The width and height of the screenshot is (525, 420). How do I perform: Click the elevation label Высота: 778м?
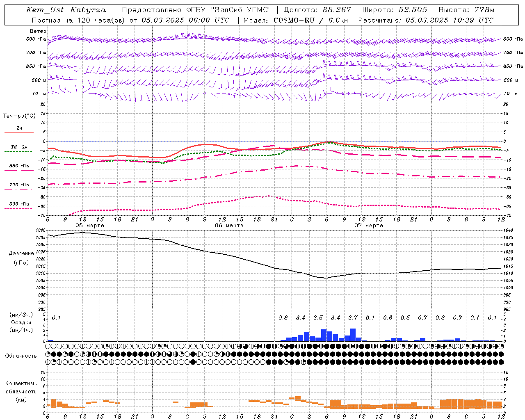tap(466, 10)
